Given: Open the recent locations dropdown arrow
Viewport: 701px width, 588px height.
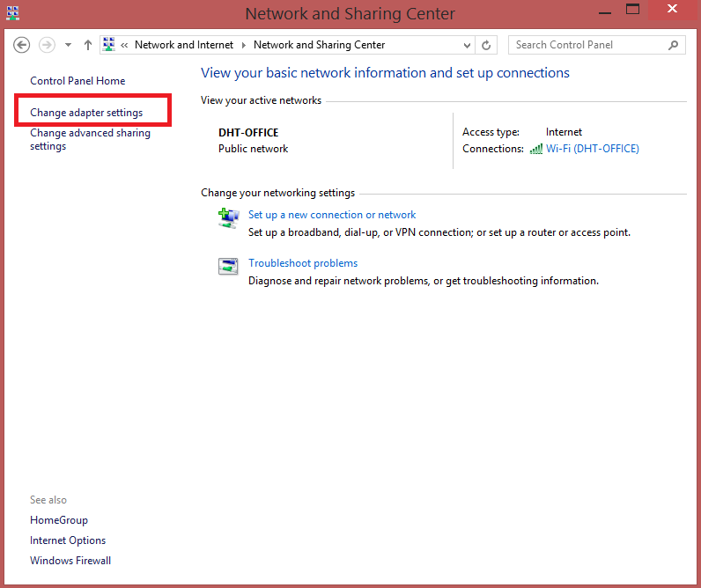Looking at the screenshot, I should click(69, 45).
